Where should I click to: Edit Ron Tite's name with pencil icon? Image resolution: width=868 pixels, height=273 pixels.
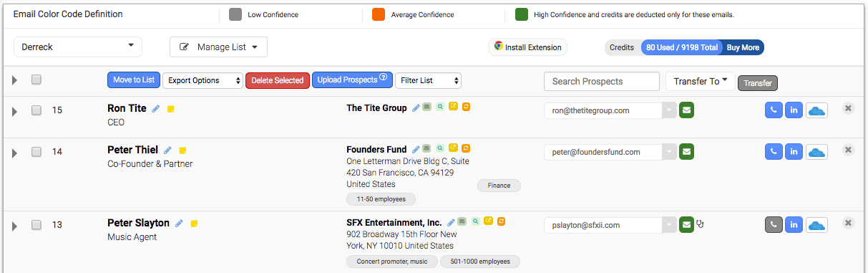(x=155, y=108)
